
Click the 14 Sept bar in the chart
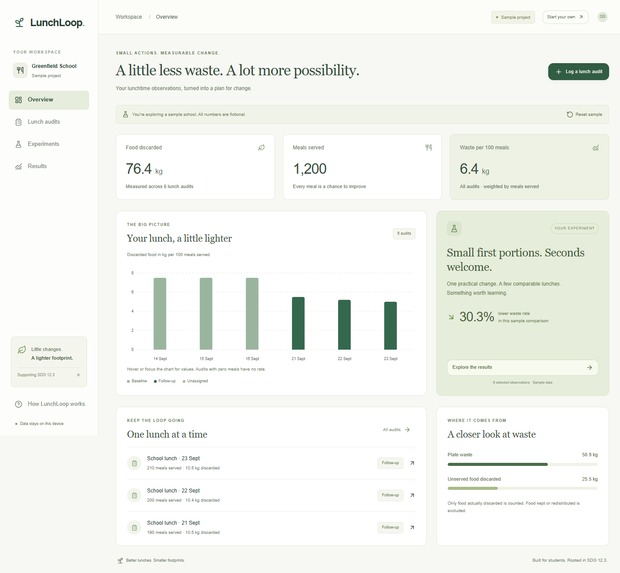(x=160, y=314)
